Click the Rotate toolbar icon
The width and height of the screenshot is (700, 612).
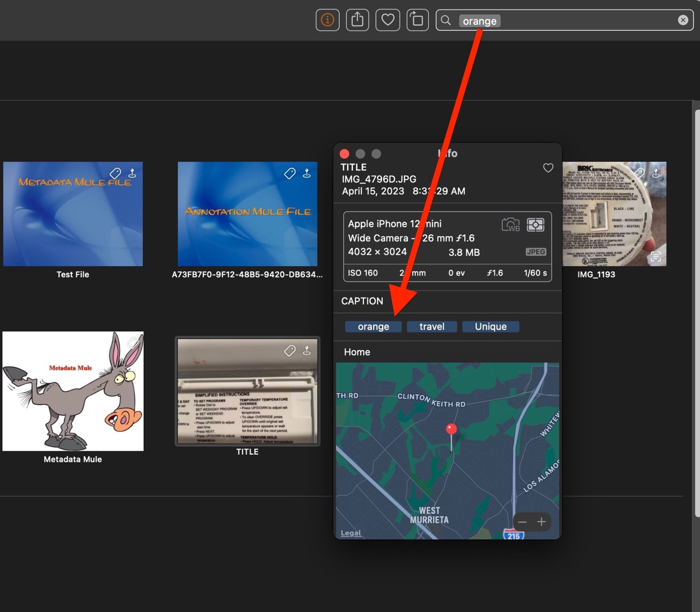(x=417, y=20)
